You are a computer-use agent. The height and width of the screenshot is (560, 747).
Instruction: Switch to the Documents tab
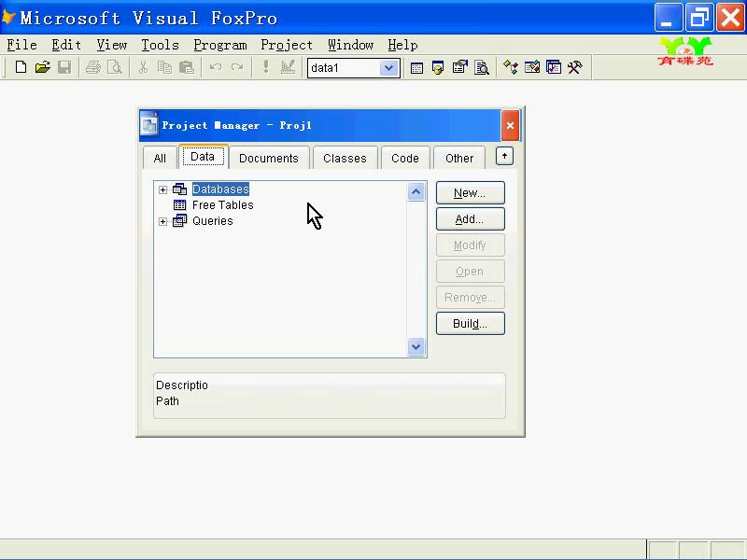click(269, 158)
